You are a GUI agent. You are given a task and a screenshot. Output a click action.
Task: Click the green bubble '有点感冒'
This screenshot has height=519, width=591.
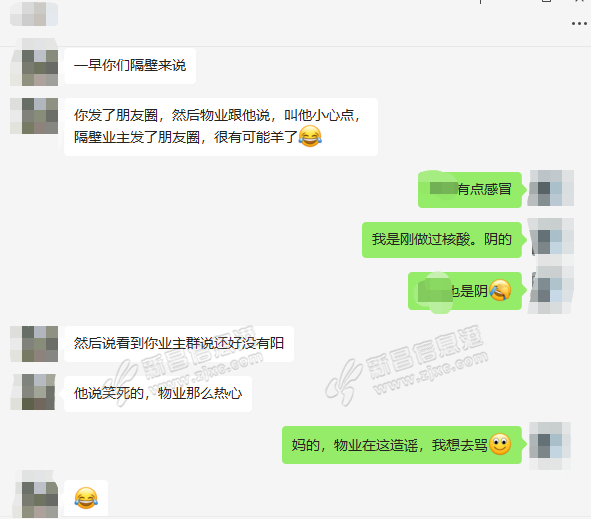click(470, 190)
